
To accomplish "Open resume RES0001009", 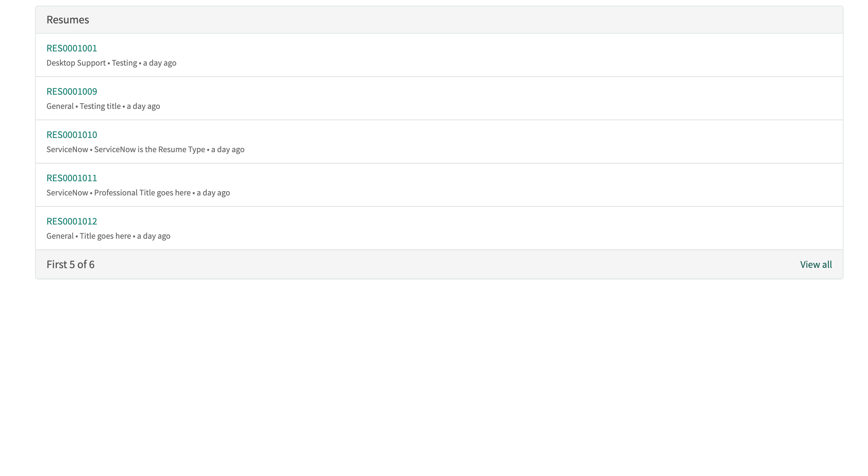I will pyautogui.click(x=72, y=91).
